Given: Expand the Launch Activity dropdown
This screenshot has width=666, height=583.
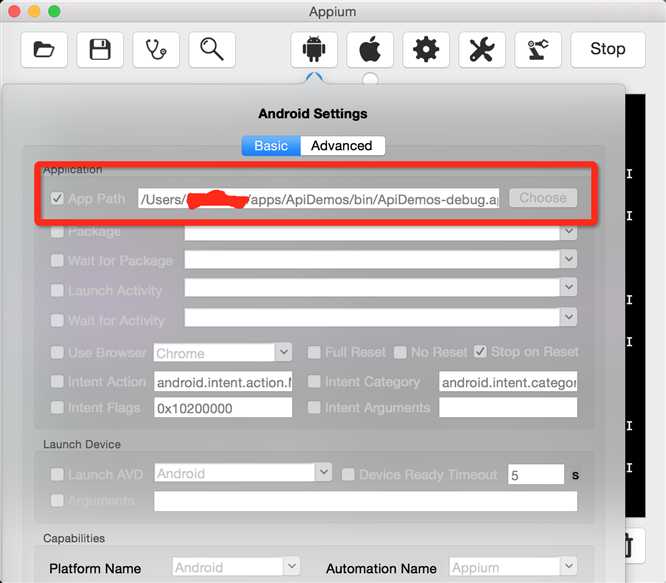Looking at the screenshot, I should pyautogui.click(x=569, y=287).
